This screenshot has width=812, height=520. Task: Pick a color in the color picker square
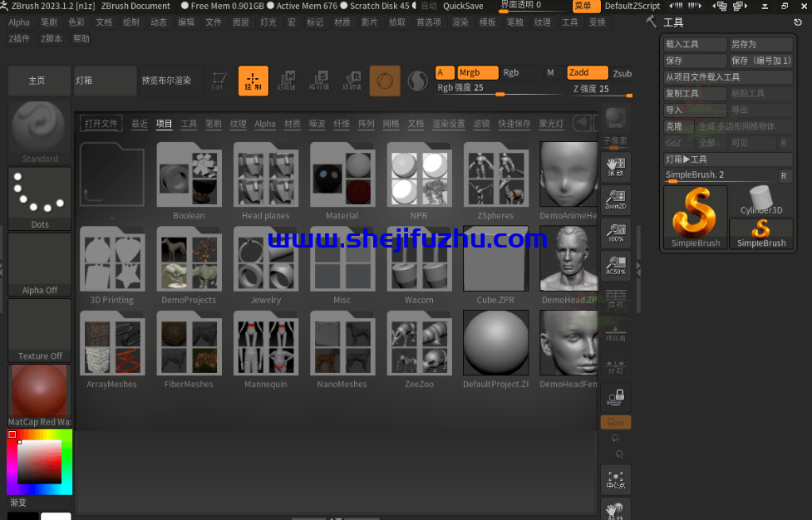click(x=39, y=462)
